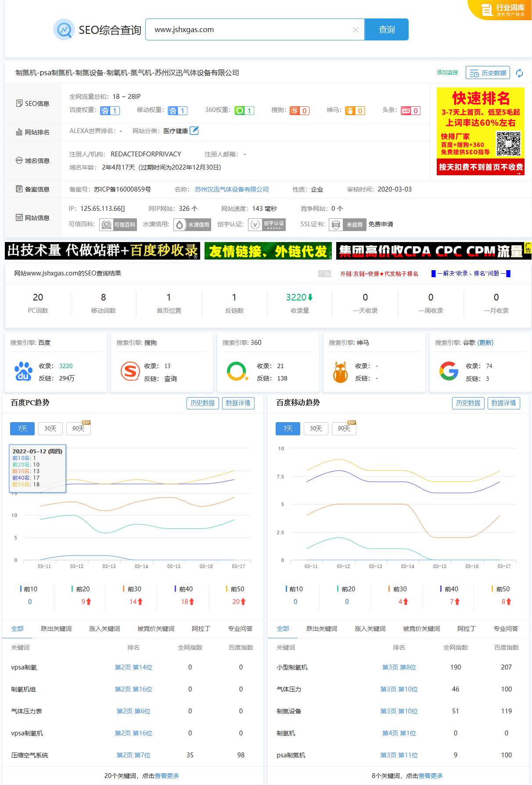Click the 创宇认证 badge
The width and height of the screenshot is (532, 785).
coord(267,224)
